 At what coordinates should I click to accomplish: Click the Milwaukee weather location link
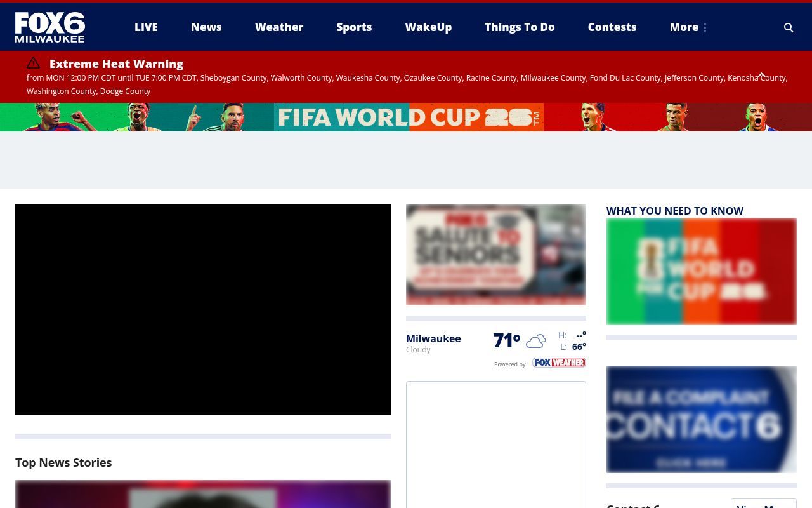433,338
